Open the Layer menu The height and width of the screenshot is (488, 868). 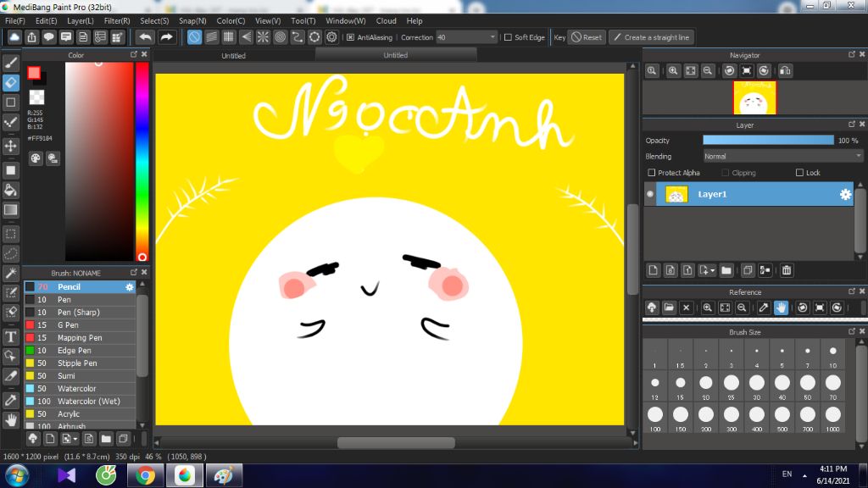point(81,21)
